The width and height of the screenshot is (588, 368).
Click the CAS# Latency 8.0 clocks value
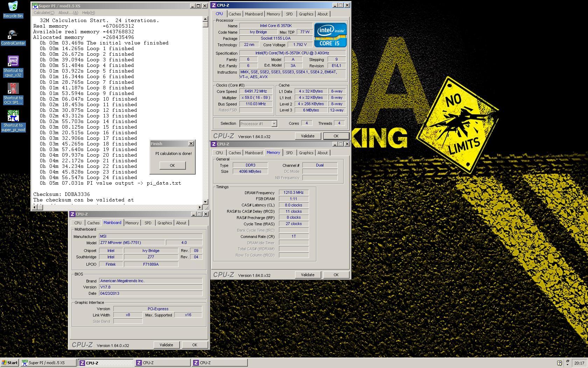point(294,205)
